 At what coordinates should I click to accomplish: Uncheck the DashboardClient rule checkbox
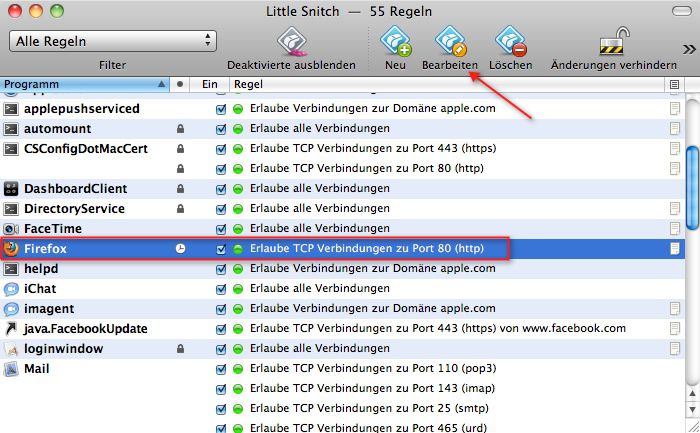[x=221, y=189]
